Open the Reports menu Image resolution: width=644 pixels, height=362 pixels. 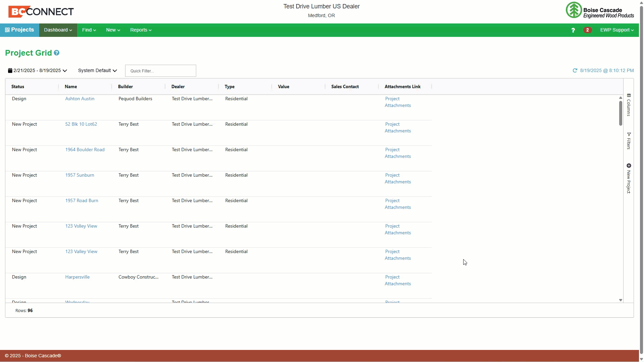[x=141, y=30]
